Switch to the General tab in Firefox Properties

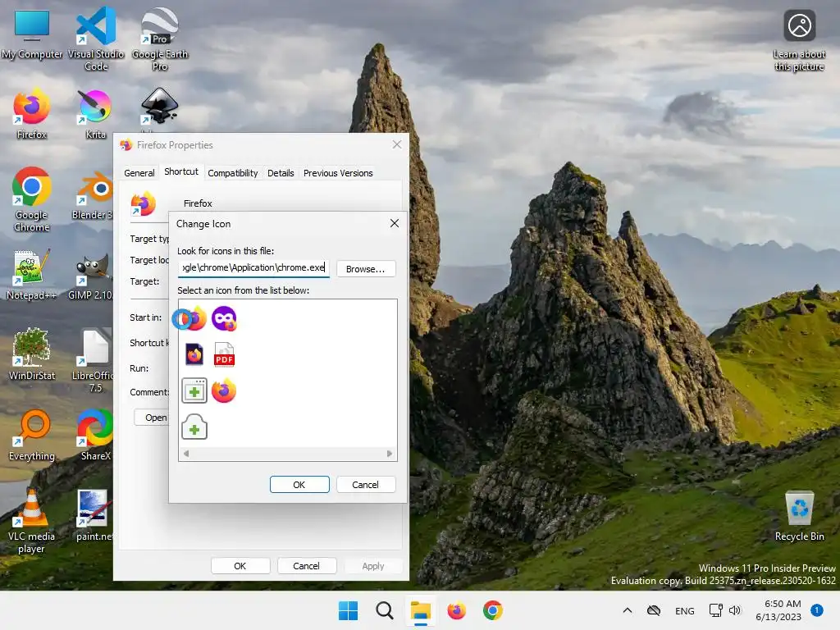coord(139,173)
